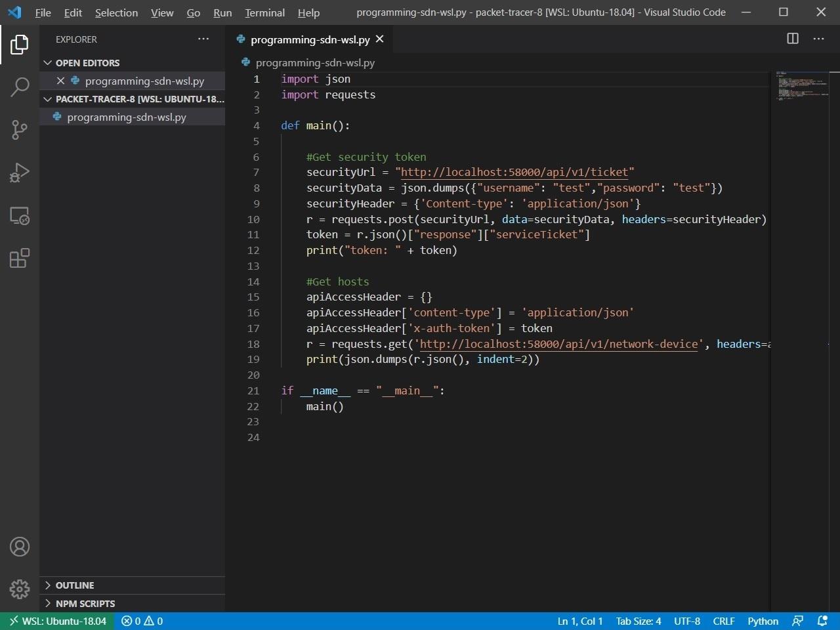Open the notifications bell
This screenshot has width=840, height=630.
[x=822, y=621]
